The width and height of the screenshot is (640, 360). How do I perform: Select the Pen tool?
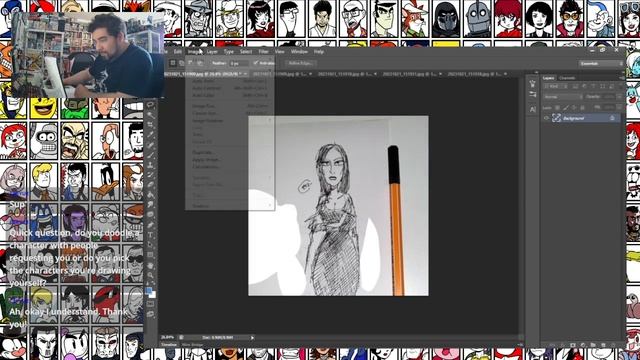tap(150, 224)
